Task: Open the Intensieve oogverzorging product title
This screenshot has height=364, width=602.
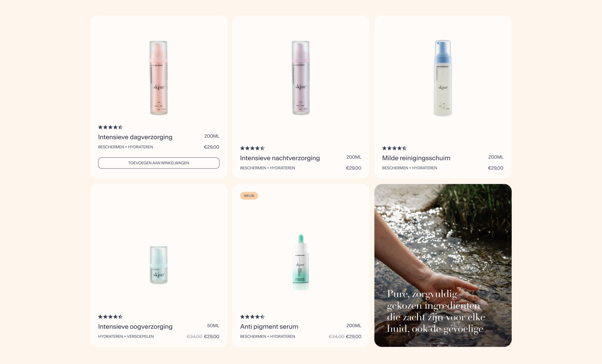Action: pos(135,326)
